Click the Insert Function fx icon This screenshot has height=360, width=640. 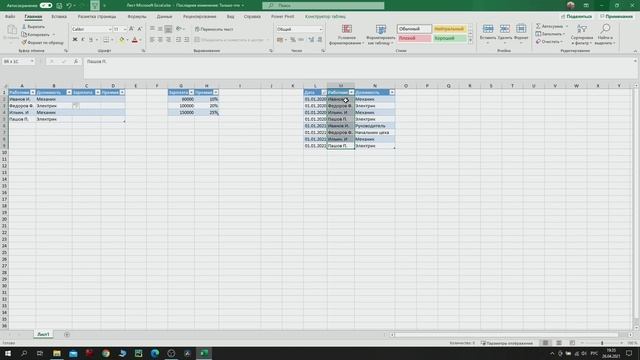[x=76, y=61]
